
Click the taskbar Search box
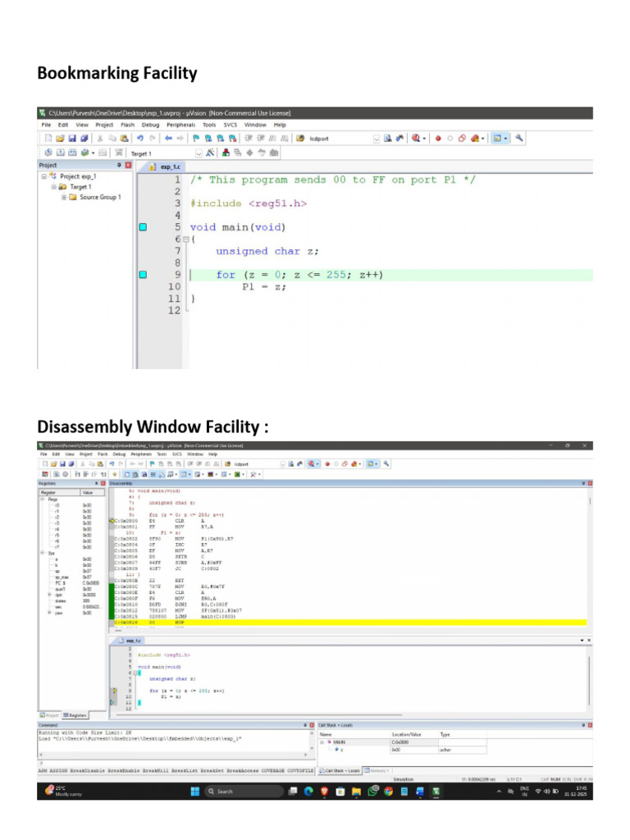pos(244,792)
